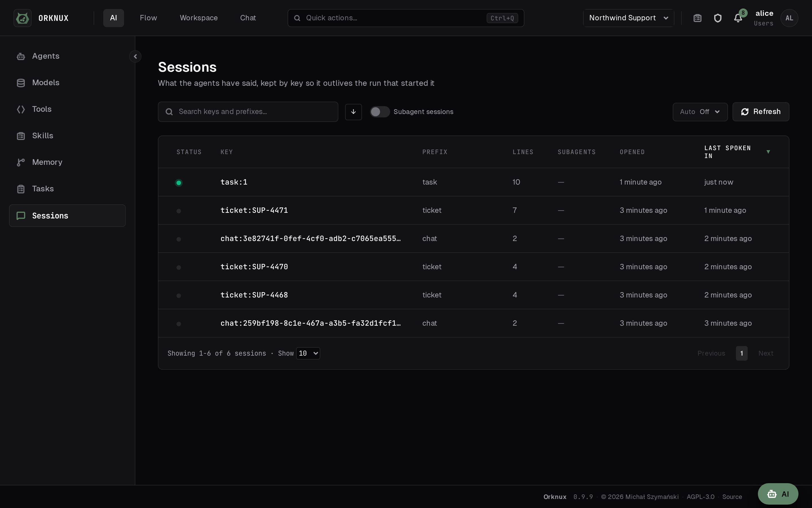Image resolution: width=812 pixels, height=508 pixels.
Task: Open the Auto Off refresh dropdown
Action: pyautogui.click(x=700, y=112)
